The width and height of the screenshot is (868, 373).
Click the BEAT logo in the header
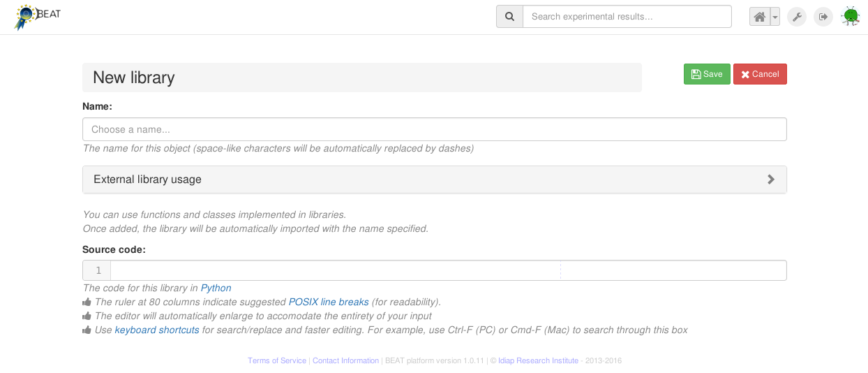37,17
